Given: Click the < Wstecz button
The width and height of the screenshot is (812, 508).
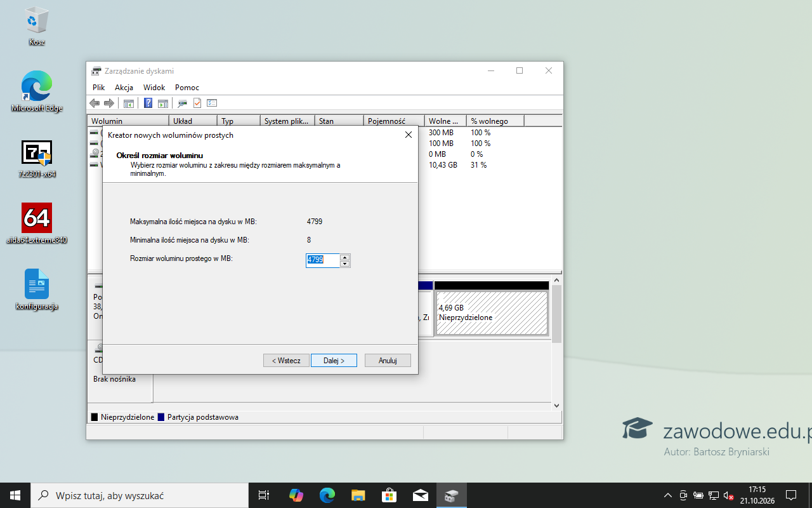Looking at the screenshot, I should click(x=286, y=361).
